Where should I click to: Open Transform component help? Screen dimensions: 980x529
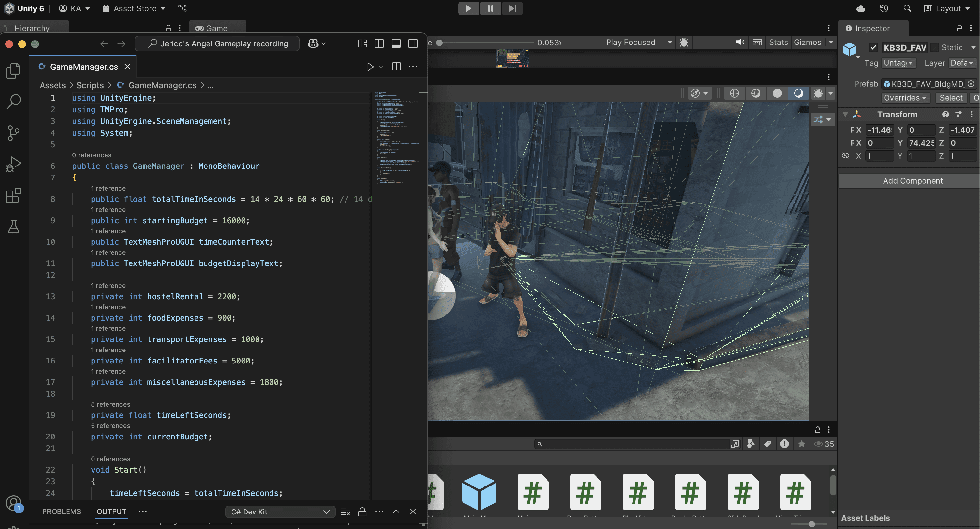[x=945, y=114]
